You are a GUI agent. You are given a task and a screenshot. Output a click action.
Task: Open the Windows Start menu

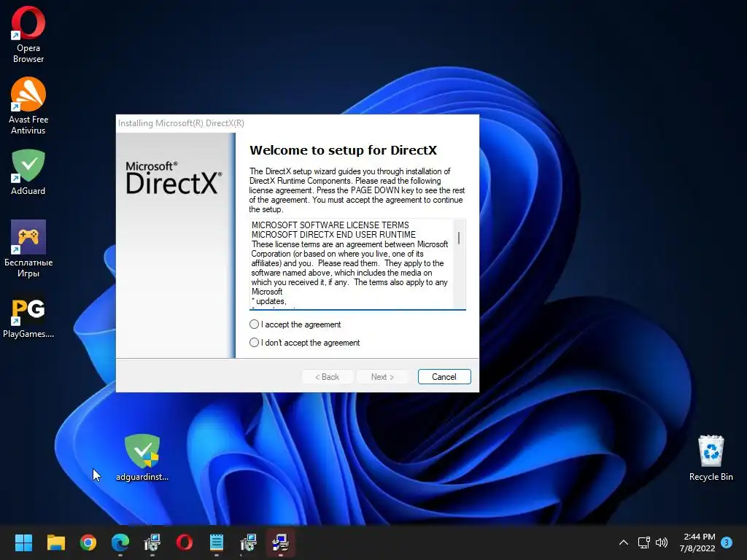(x=23, y=542)
